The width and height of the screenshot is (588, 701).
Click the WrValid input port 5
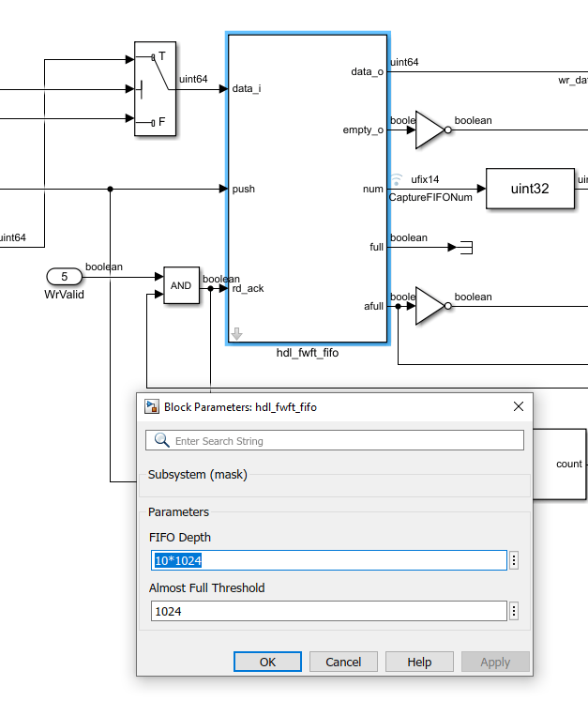pos(65,276)
